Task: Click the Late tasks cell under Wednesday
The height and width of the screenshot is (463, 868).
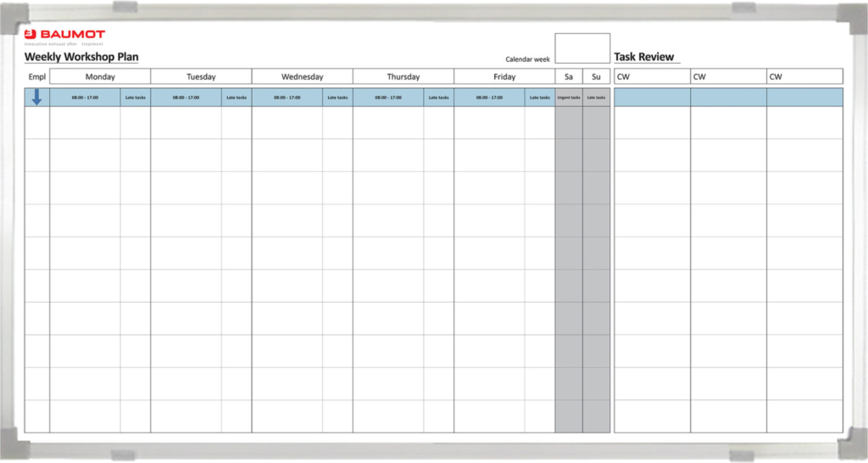Action: [x=337, y=98]
